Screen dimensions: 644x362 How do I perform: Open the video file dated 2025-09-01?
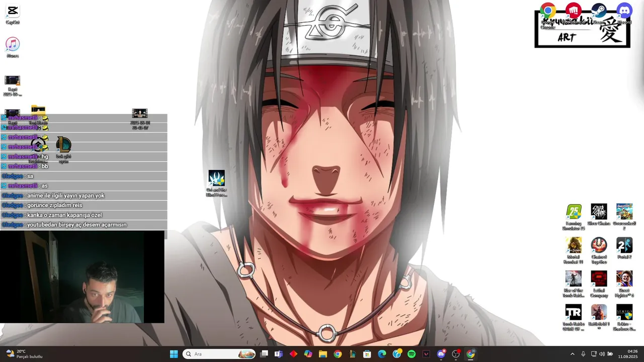pos(139,120)
